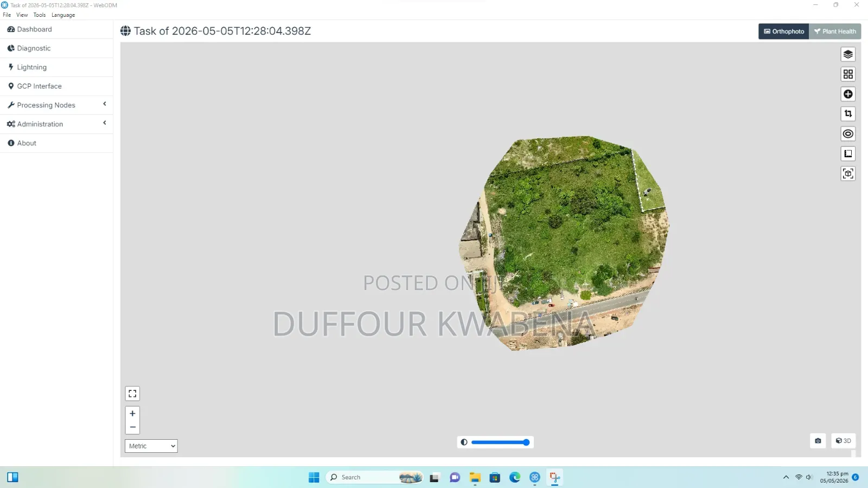Open the chat app on taskbar
This screenshot has width=868, height=488.
click(x=455, y=478)
